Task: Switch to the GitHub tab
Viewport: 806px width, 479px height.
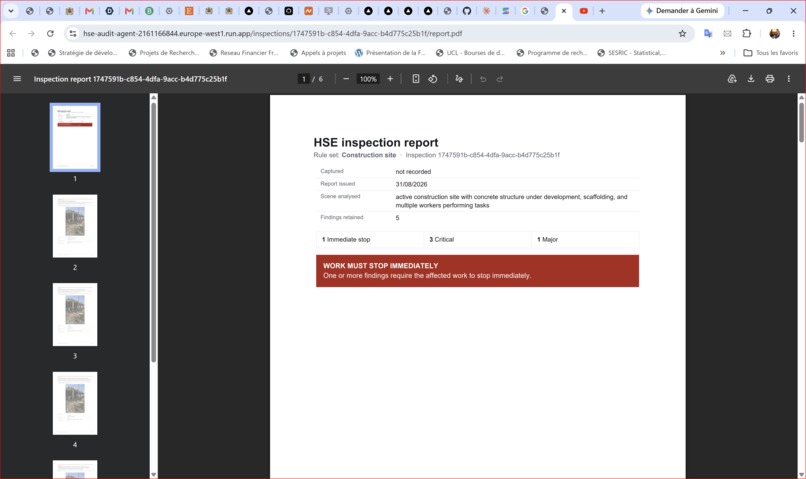Action: coord(467,11)
